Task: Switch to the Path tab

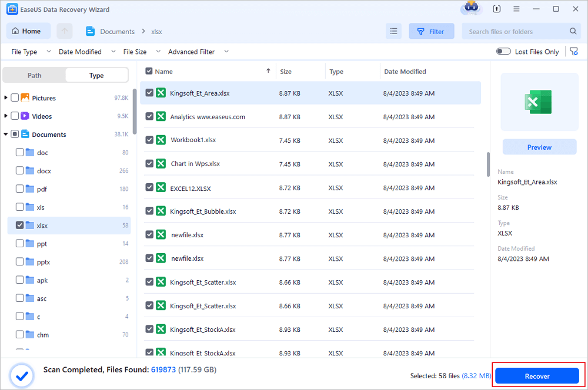Action: [x=35, y=75]
